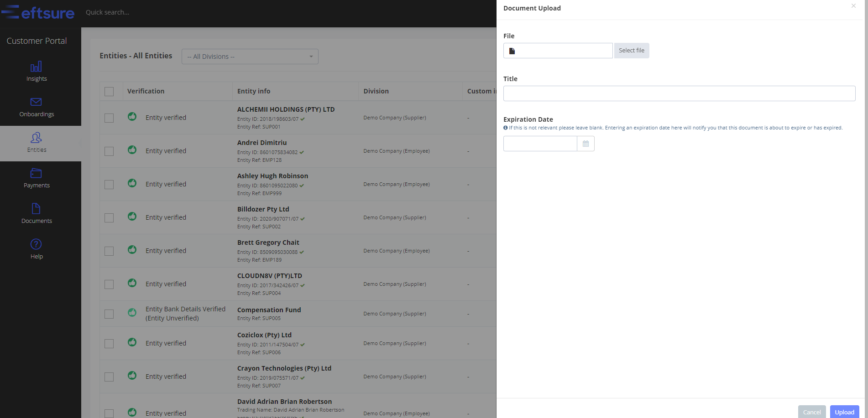Select the Entities sidebar menu item

pos(37,143)
